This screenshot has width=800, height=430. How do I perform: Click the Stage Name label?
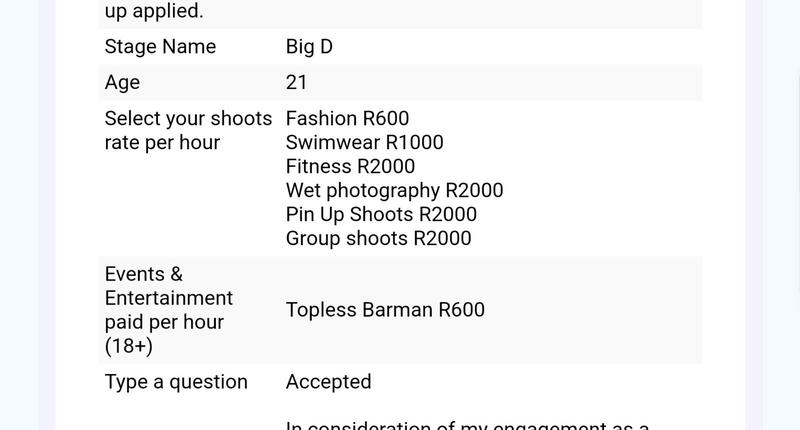click(160, 46)
